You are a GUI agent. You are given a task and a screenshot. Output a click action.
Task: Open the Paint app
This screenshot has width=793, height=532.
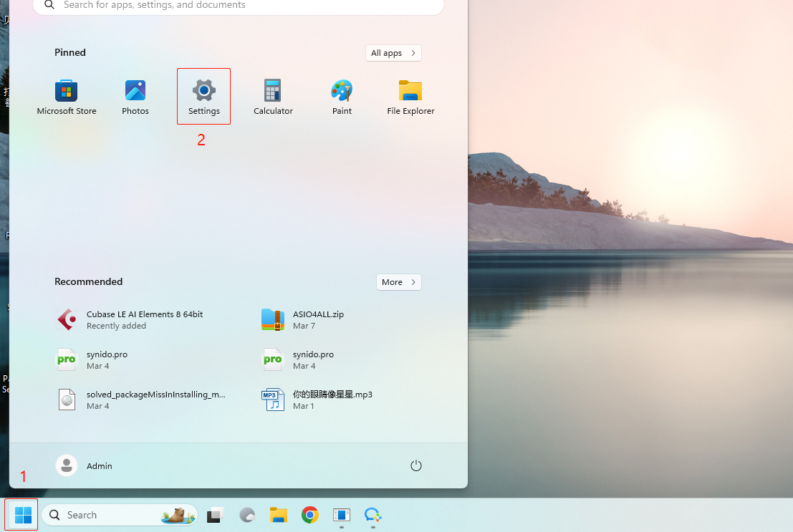[342, 97]
